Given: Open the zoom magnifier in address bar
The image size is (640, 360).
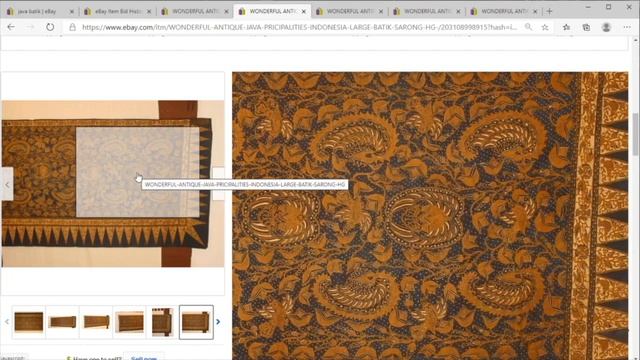Looking at the screenshot, I should pos(528,27).
